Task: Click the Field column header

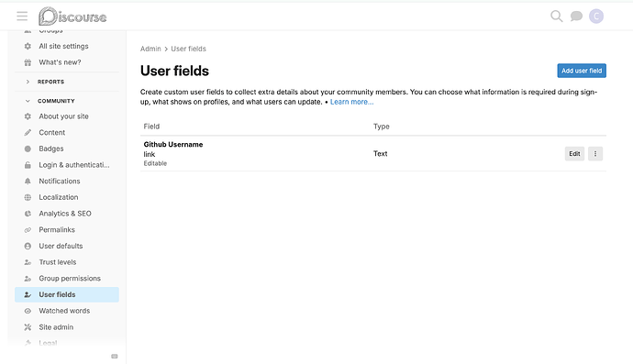Action: pyautogui.click(x=151, y=127)
